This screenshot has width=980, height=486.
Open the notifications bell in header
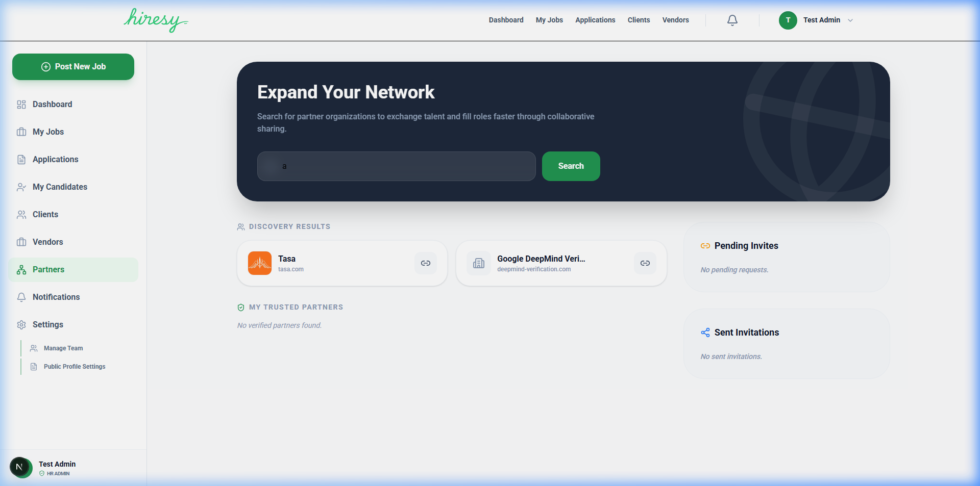click(x=732, y=20)
